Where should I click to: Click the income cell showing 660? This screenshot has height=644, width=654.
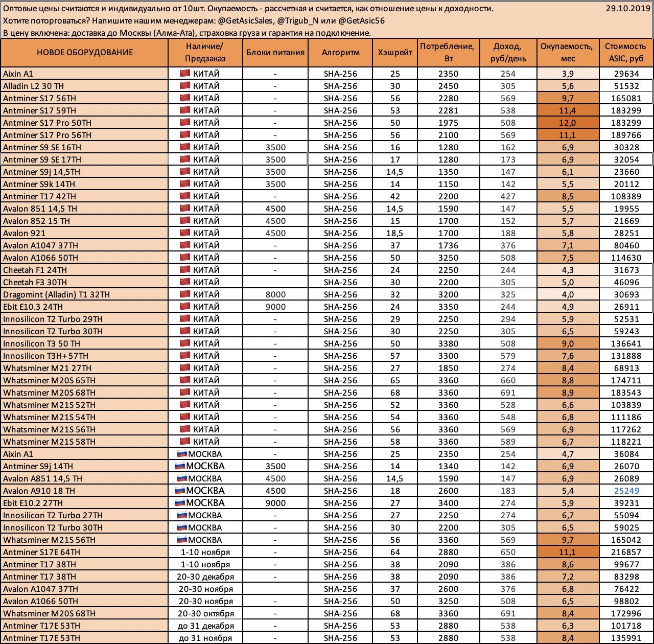click(508, 380)
